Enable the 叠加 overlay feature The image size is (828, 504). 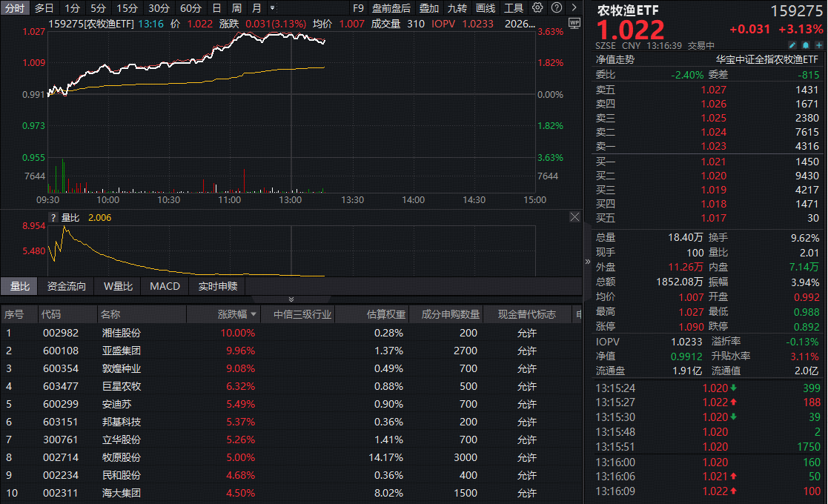coord(430,7)
